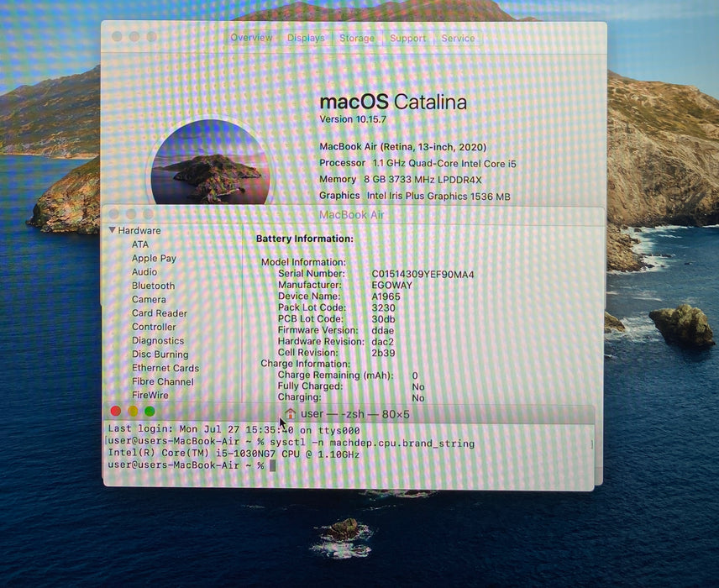719x588 pixels.
Task: Open the Overview tab
Action: (251, 38)
